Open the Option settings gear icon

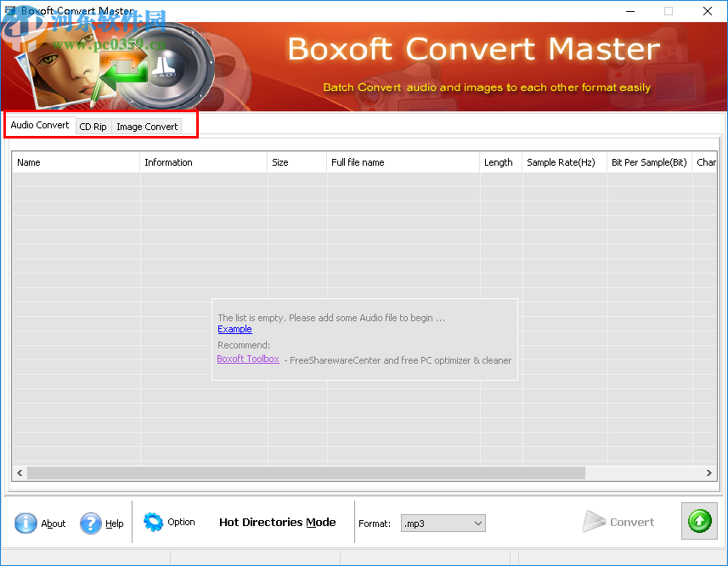point(155,523)
